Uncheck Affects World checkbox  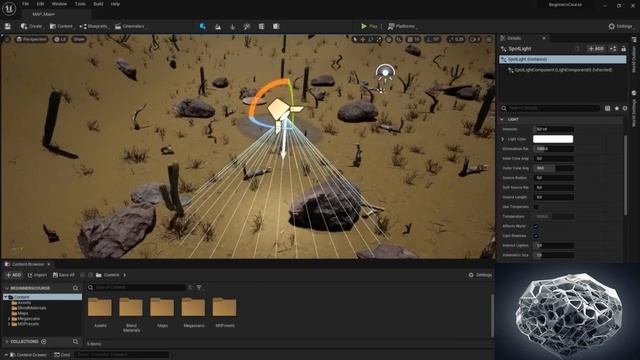pos(536,226)
